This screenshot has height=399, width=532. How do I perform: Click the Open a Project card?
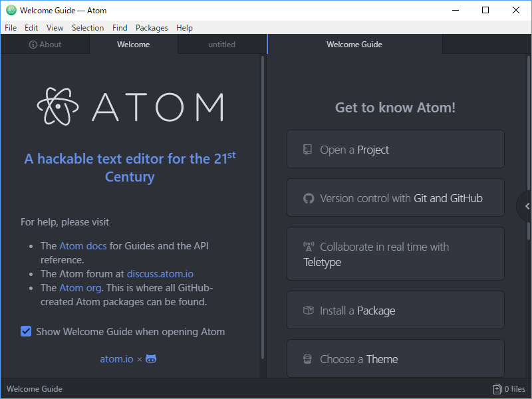pyautogui.click(x=395, y=149)
